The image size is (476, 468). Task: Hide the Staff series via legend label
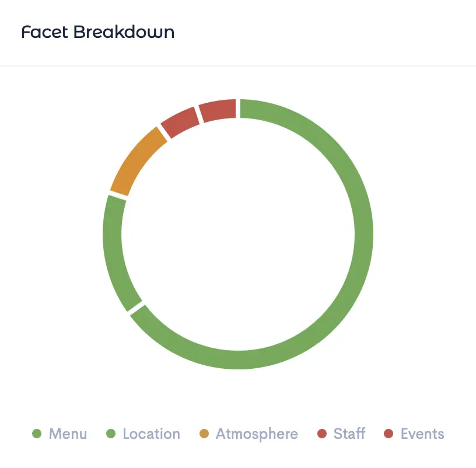pos(349,434)
